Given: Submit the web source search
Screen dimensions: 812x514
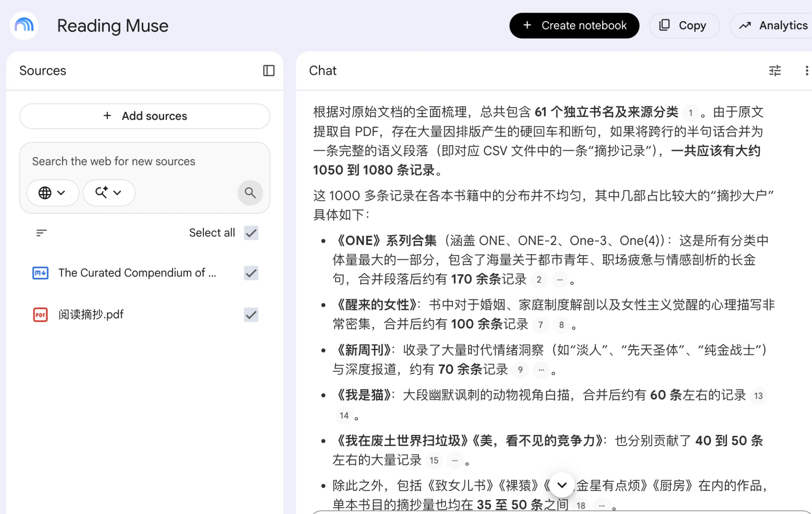Looking at the screenshot, I should [250, 193].
